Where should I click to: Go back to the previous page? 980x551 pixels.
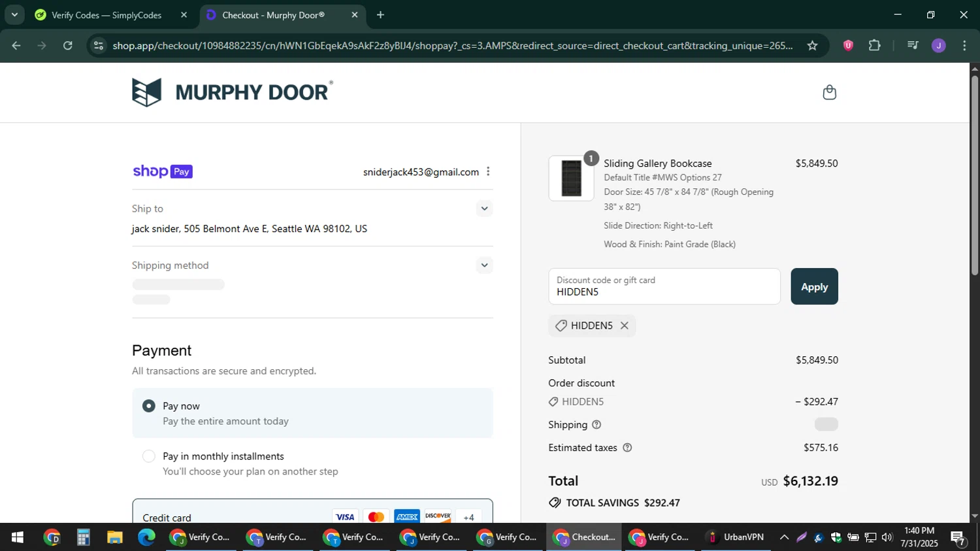pyautogui.click(x=16, y=46)
